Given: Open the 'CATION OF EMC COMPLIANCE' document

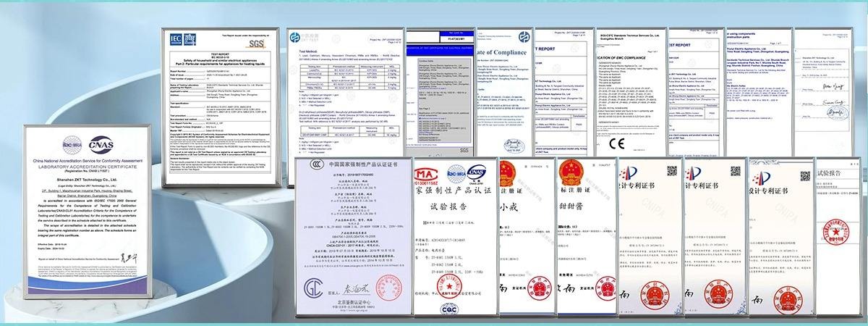Looking at the screenshot, I should (630, 93).
